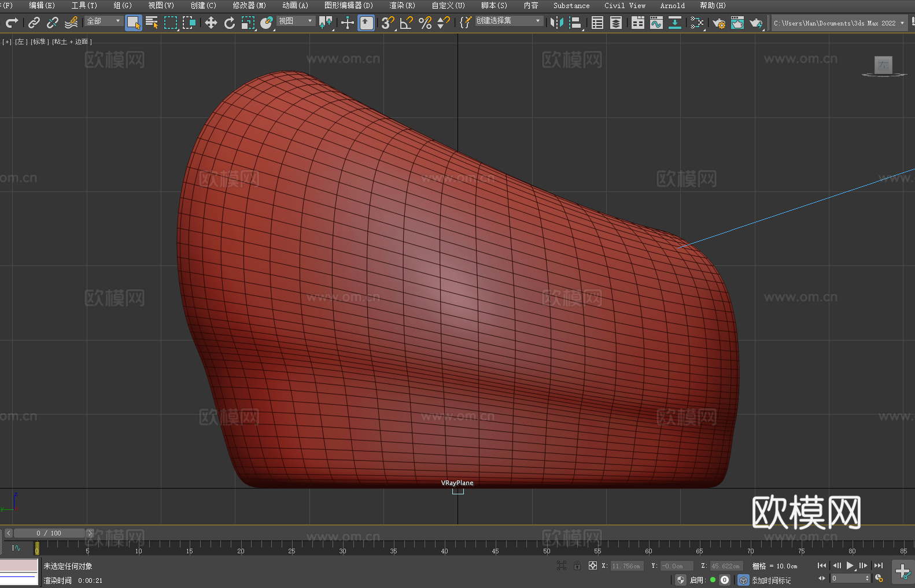Select the Move tool
Viewport: 915px width, 588px height.
211,23
